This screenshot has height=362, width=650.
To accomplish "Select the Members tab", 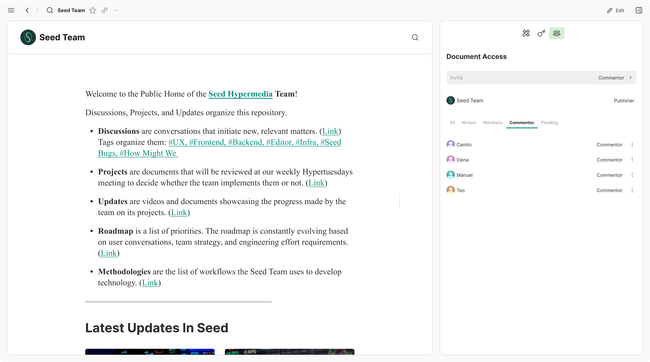I will pos(492,123).
